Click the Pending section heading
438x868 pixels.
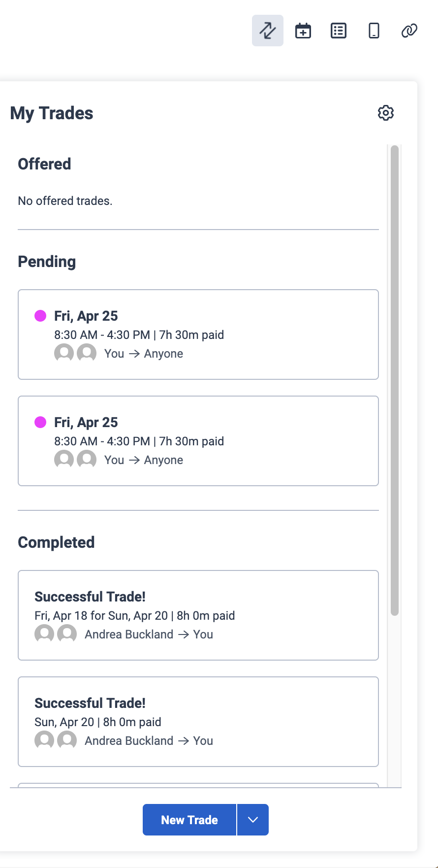(x=47, y=262)
